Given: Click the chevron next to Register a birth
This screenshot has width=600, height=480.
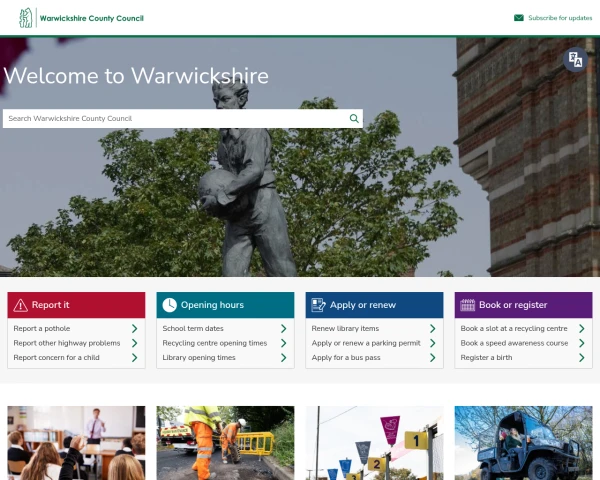Looking at the screenshot, I should click(582, 358).
